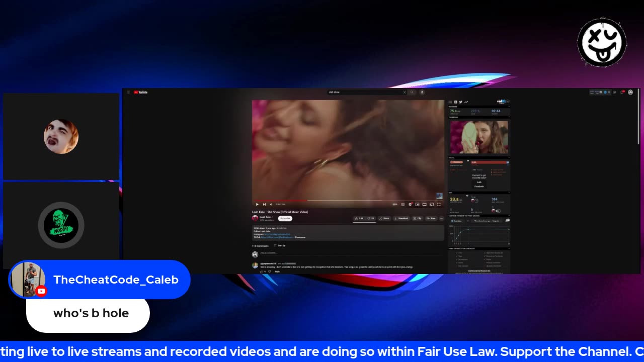This screenshot has width=644, height=362.
Task: Click the YouTube Create video icon
Action: [614, 92]
